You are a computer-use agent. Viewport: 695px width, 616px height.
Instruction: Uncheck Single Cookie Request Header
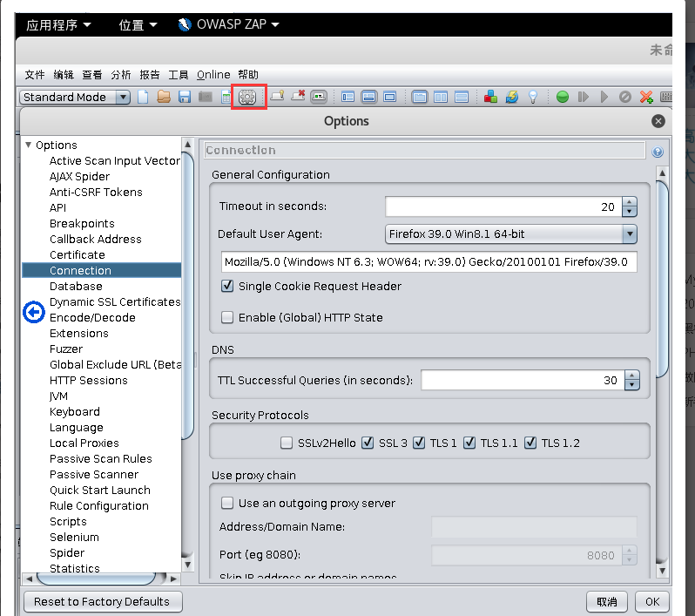pos(227,286)
